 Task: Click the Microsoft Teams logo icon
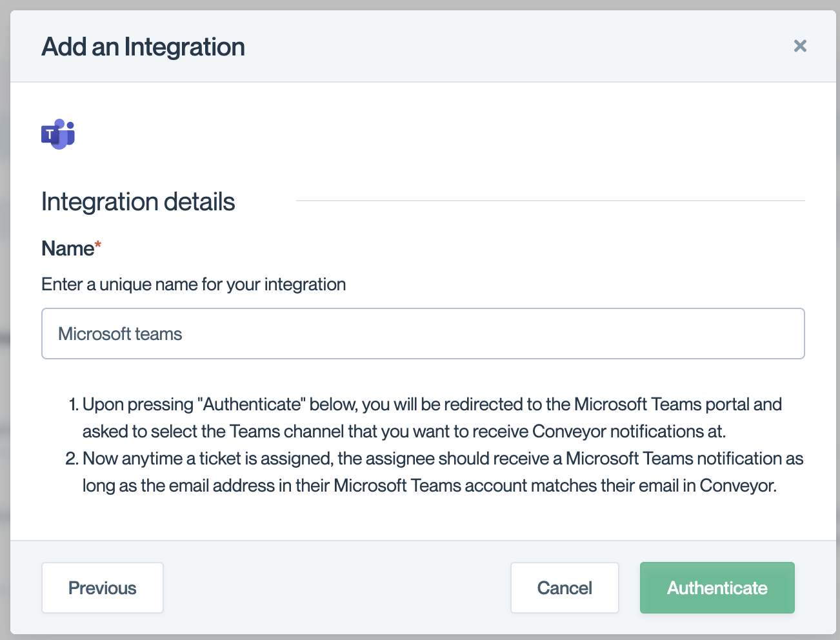point(58,134)
